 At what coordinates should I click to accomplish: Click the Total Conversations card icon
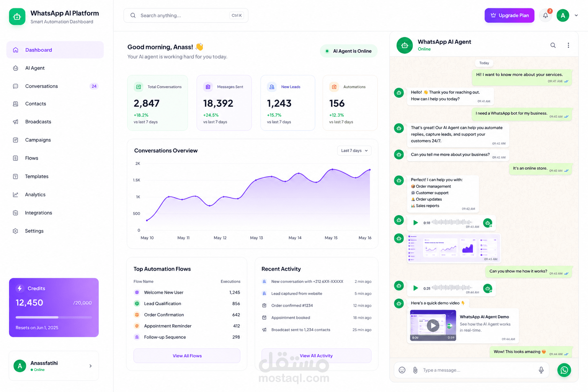139,87
